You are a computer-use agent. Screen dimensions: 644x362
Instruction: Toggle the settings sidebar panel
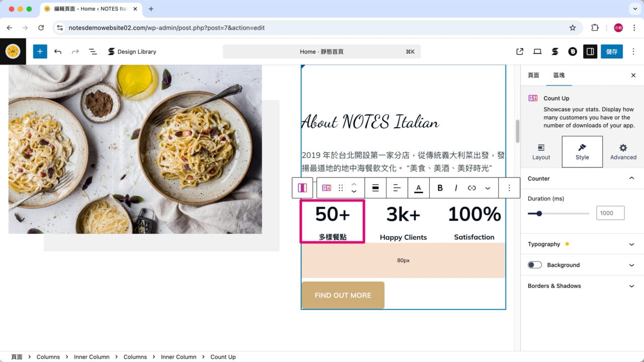(590, 51)
